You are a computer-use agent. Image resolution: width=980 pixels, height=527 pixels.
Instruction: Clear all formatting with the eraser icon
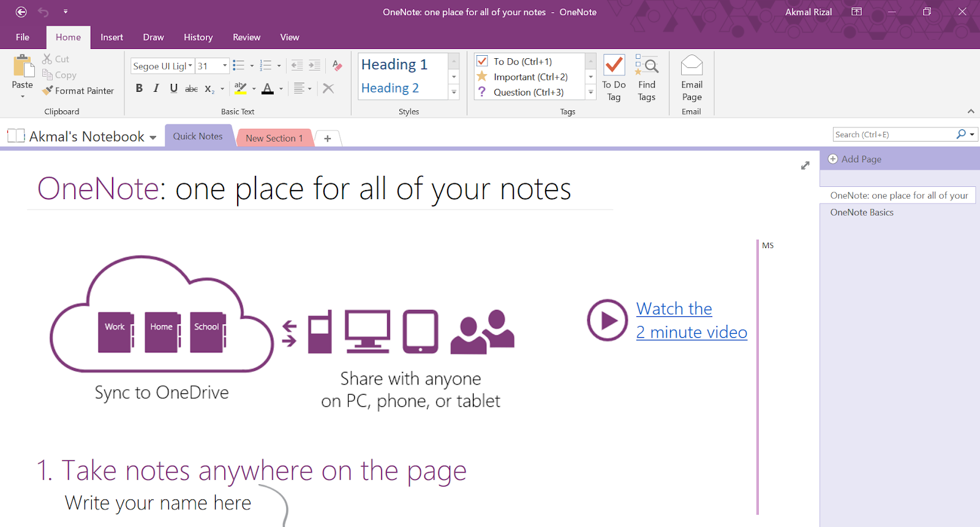pyautogui.click(x=337, y=66)
